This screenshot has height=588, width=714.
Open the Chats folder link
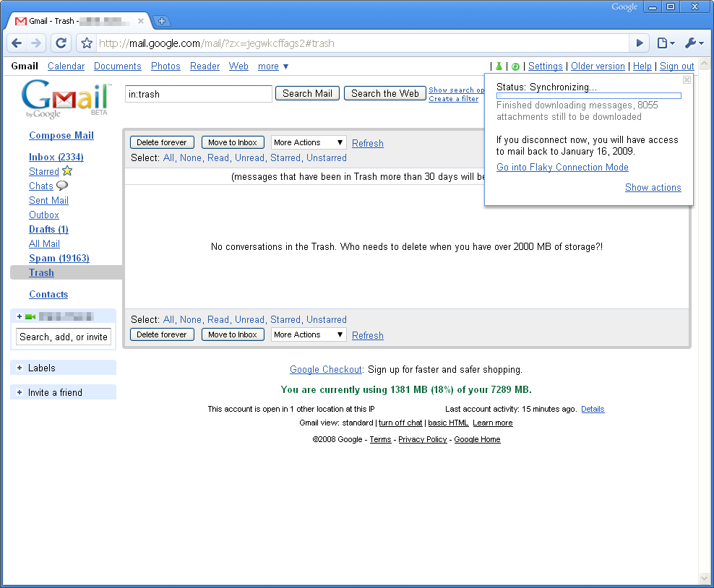click(41, 186)
